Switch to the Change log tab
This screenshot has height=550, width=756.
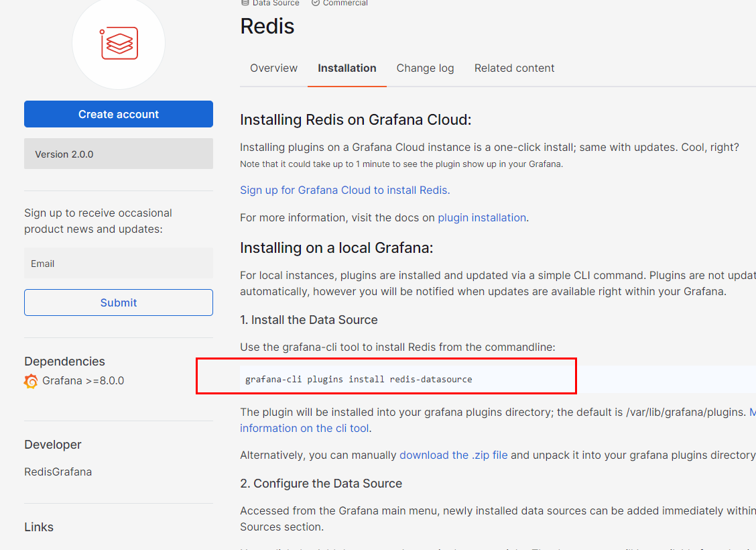coord(425,68)
